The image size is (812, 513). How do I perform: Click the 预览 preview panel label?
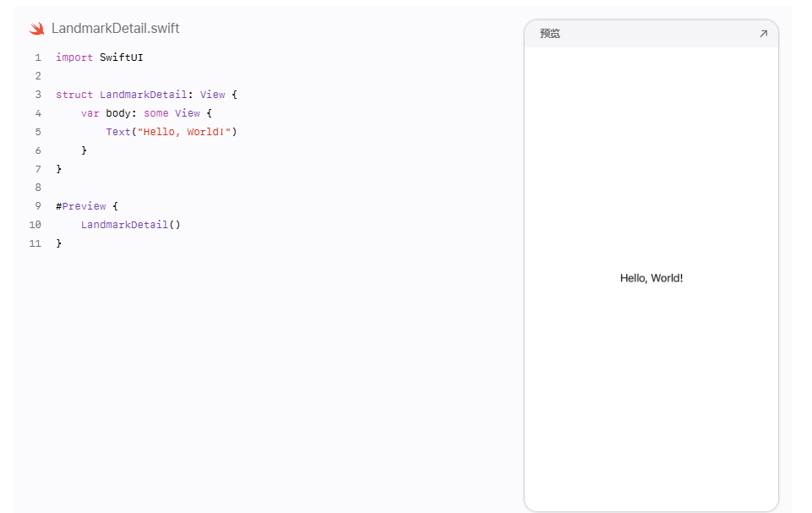click(x=550, y=34)
